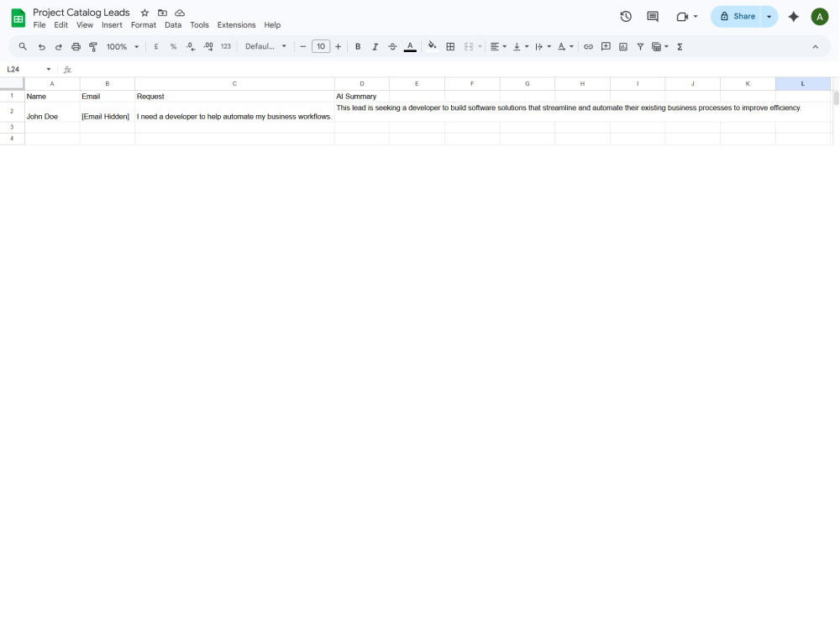Open the Format menu
Viewport: 840px width, 630px height.
point(144,25)
